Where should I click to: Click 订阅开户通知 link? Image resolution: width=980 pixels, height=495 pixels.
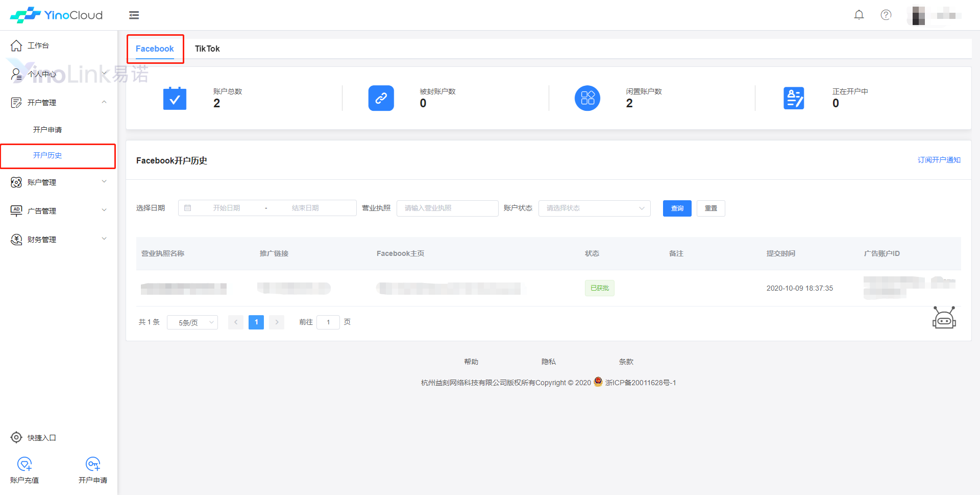(939, 160)
